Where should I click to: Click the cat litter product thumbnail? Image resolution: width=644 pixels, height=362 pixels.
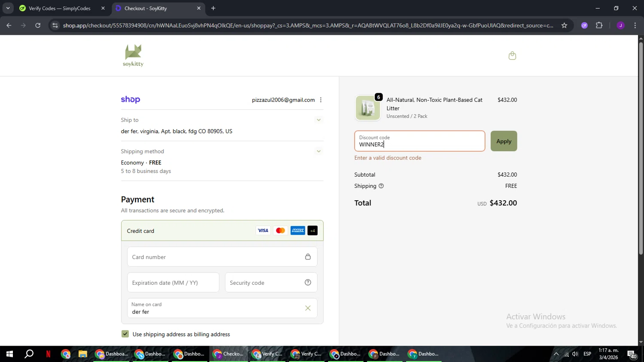pyautogui.click(x=368, y=108)
